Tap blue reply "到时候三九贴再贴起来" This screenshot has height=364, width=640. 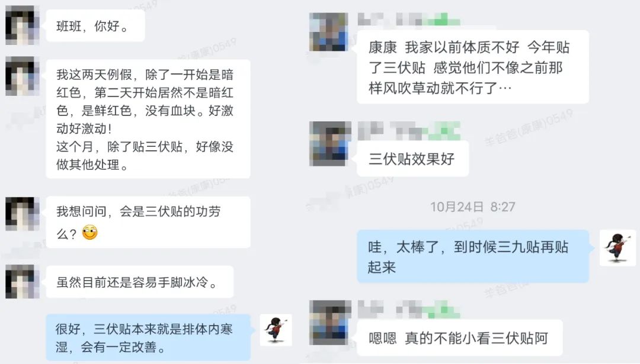473,256
